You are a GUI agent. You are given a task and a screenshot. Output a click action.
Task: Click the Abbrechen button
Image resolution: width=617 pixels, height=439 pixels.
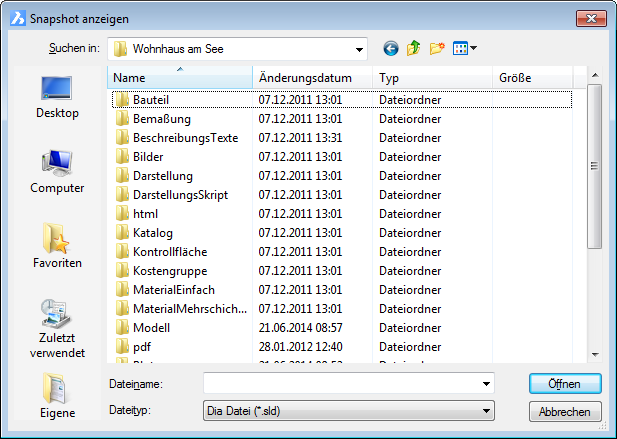(x=565, y=411)
